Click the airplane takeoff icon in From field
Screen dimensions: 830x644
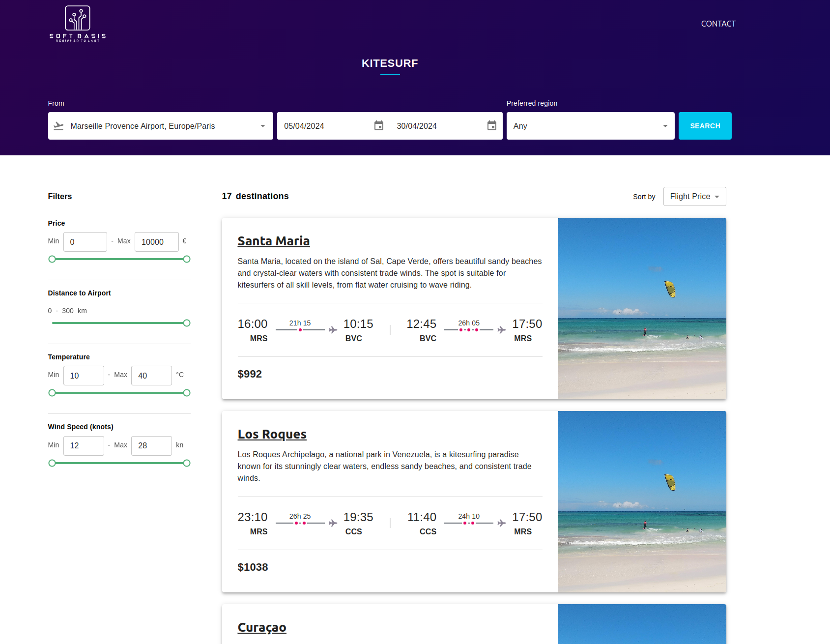pyautogui.click(x=59, y=126)
